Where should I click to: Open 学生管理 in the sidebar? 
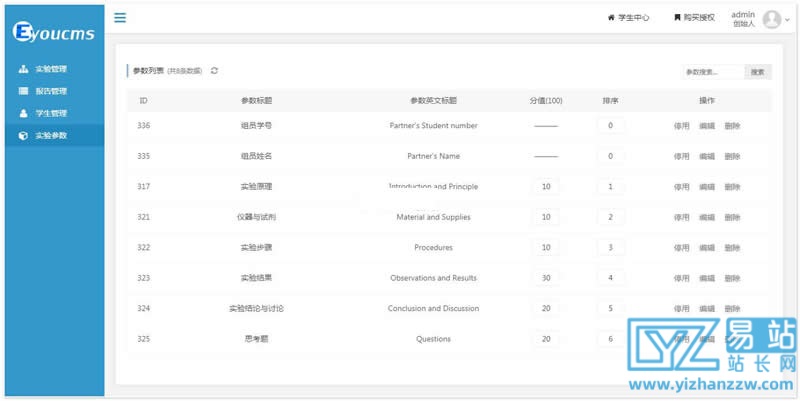tap(55, 113)
